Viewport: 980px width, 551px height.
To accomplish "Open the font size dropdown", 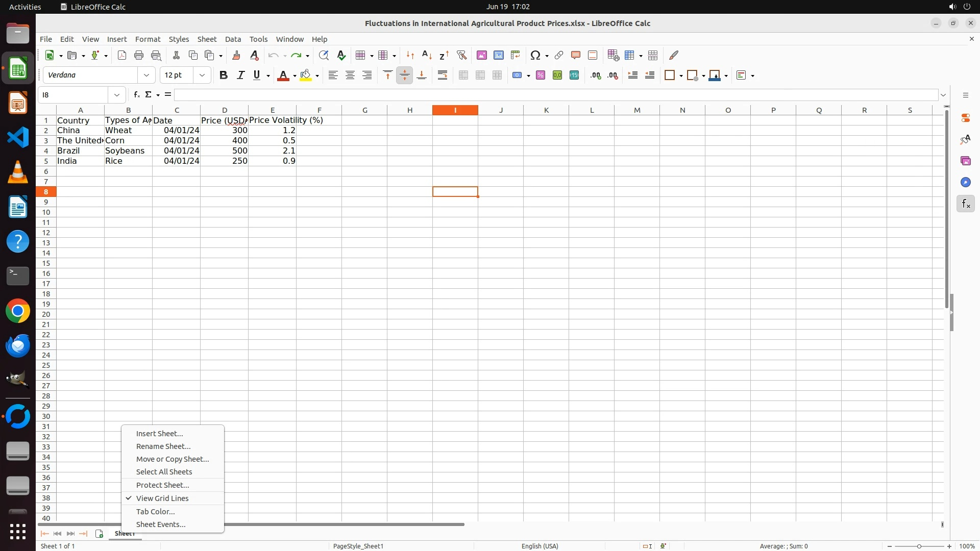I will 202,76.
